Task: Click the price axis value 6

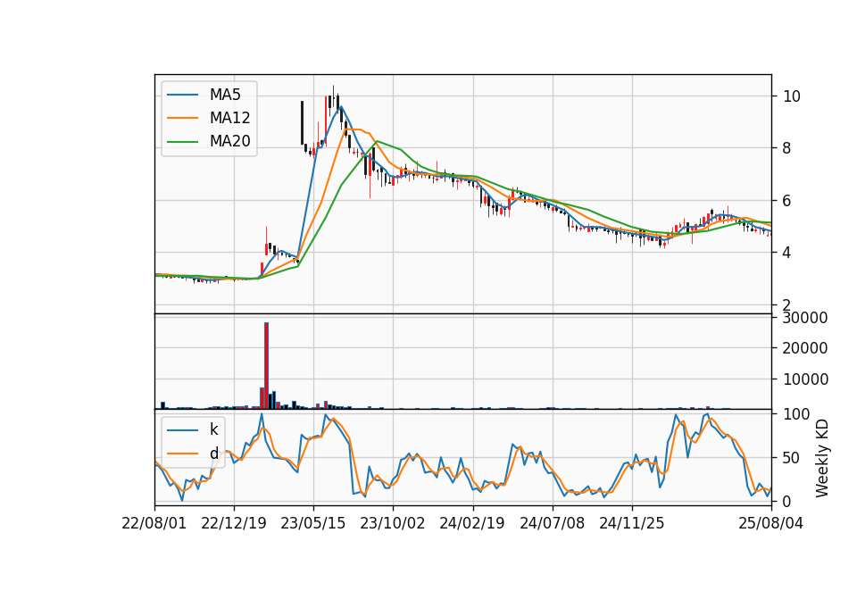Action: 787,201
